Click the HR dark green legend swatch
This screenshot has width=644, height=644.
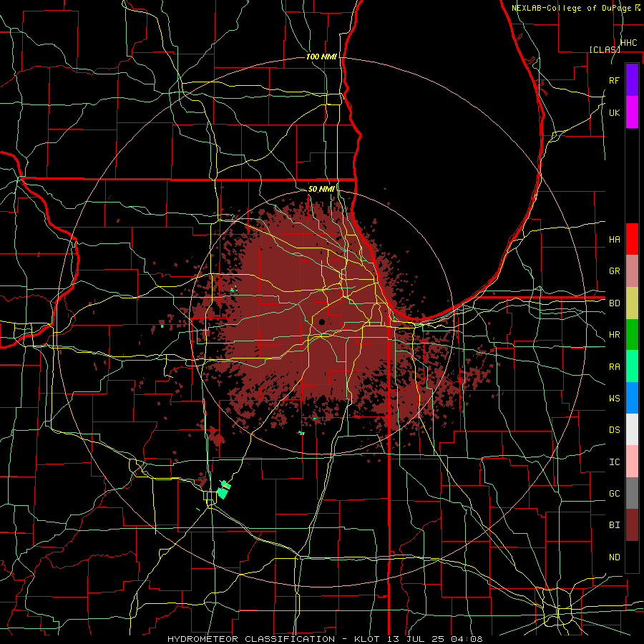tap(632, 335)
